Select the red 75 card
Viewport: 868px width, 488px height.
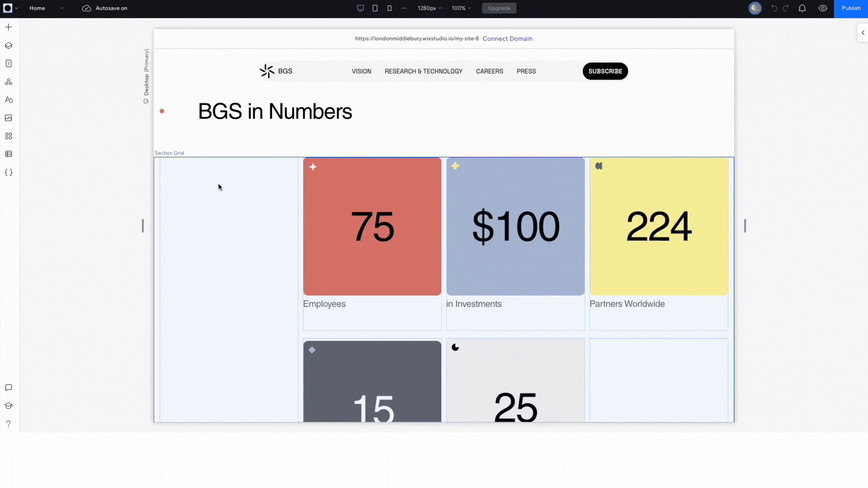[x=372, y=226]
